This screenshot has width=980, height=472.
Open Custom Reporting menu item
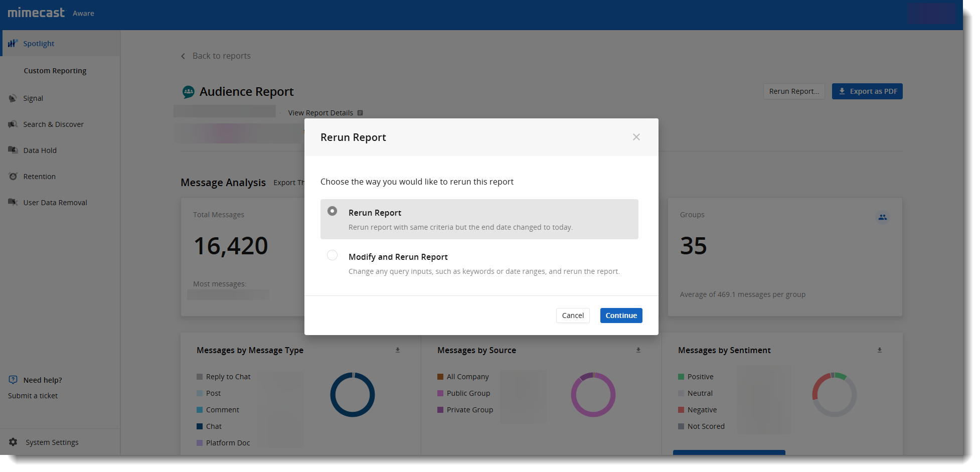(x=55, y=71)
